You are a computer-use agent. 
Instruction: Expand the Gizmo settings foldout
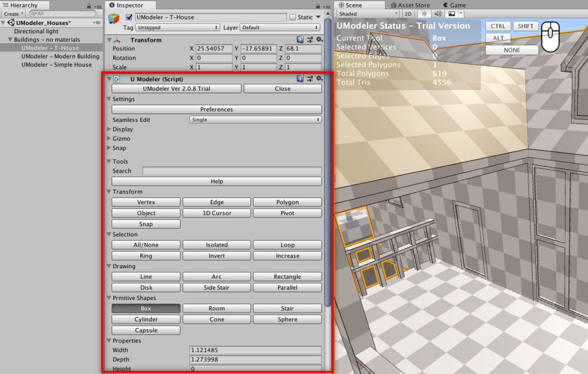[x=109, y=138]
